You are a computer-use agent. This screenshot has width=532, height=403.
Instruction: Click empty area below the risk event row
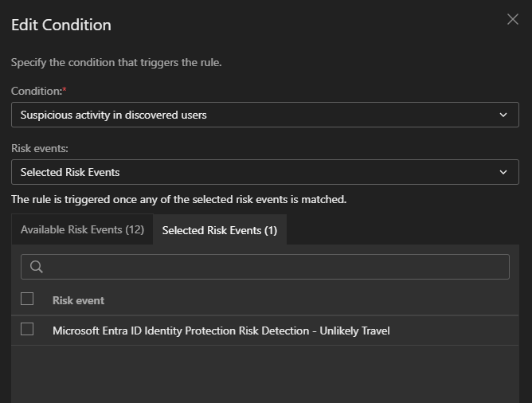point(265,373)
